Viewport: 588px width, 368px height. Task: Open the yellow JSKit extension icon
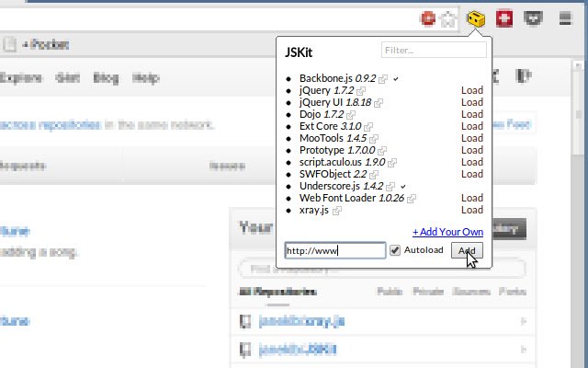pyautogui.click(x=476, y=18)
